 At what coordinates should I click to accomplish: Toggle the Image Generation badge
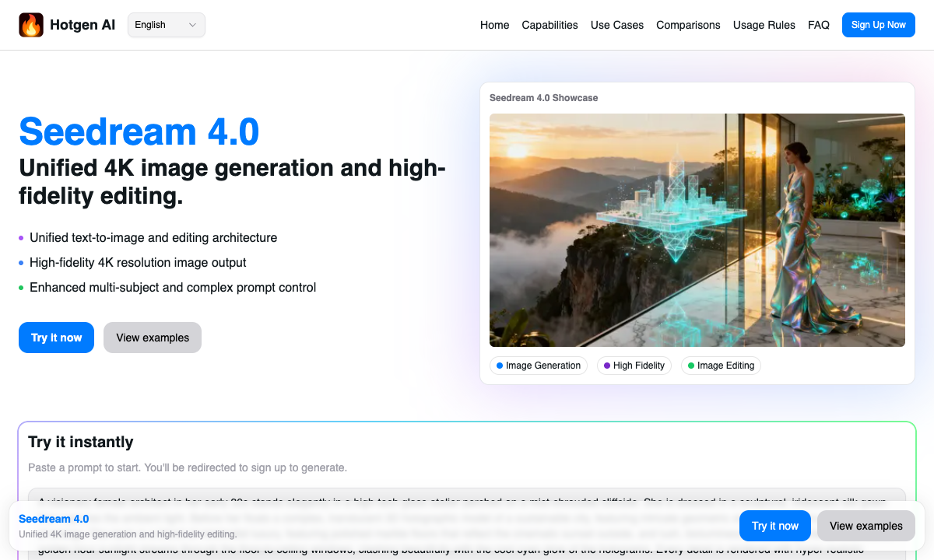pos(539,365)
